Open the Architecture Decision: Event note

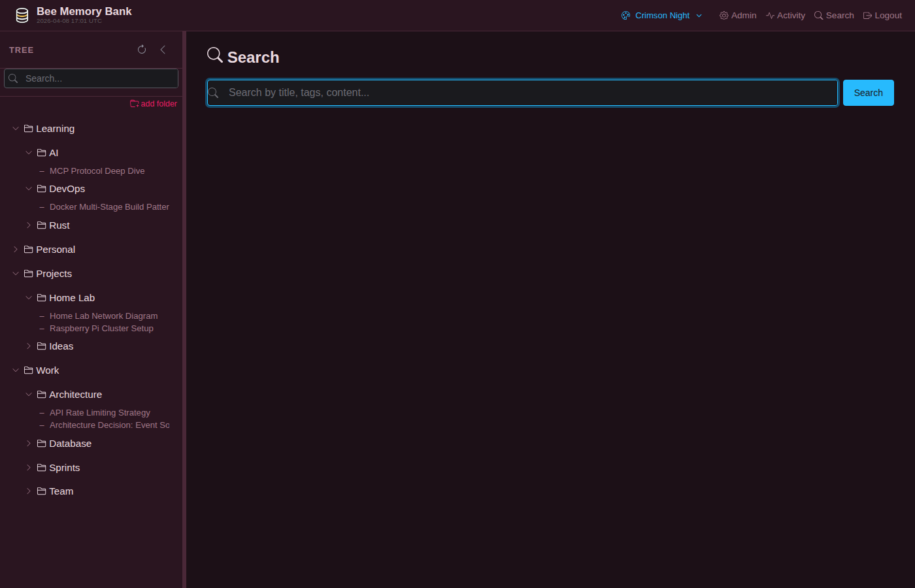(x=109, y=425)
